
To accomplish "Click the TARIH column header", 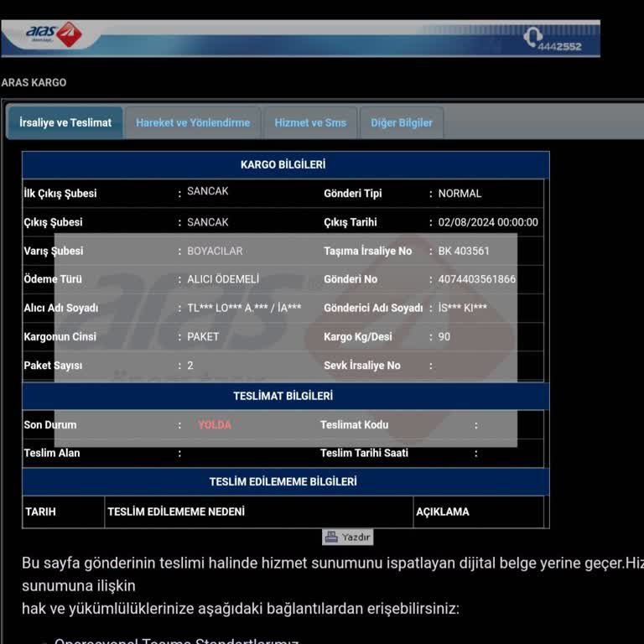I will [x=40, y=512].
